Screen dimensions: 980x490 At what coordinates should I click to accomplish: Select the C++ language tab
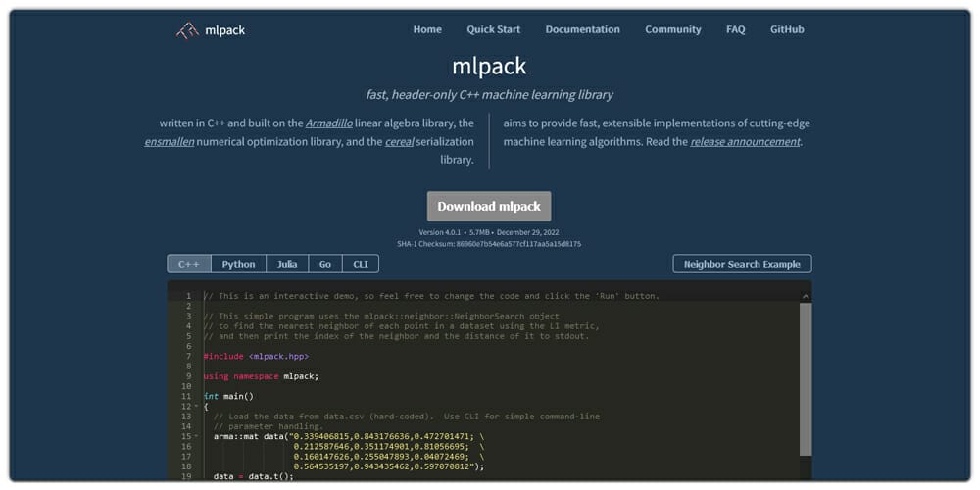[189, 264]
